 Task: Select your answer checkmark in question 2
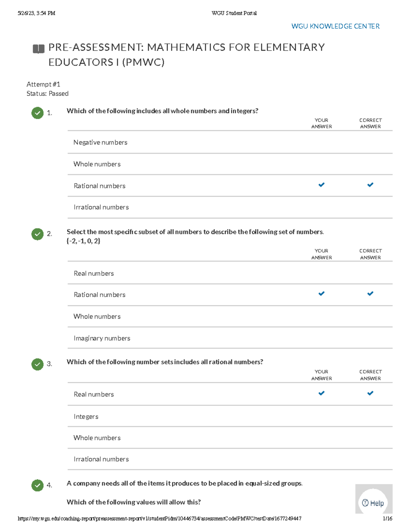point(321,294)
